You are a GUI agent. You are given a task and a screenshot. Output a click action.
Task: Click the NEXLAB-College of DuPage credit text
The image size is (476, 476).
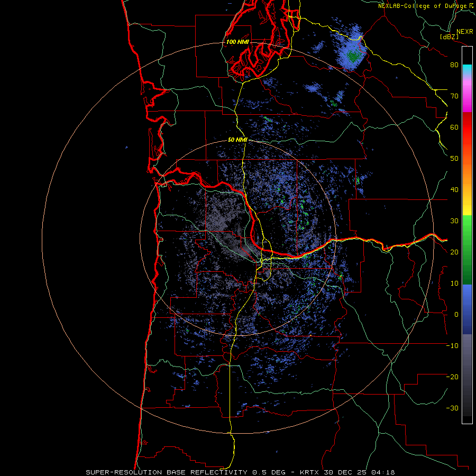click(427, 6)
